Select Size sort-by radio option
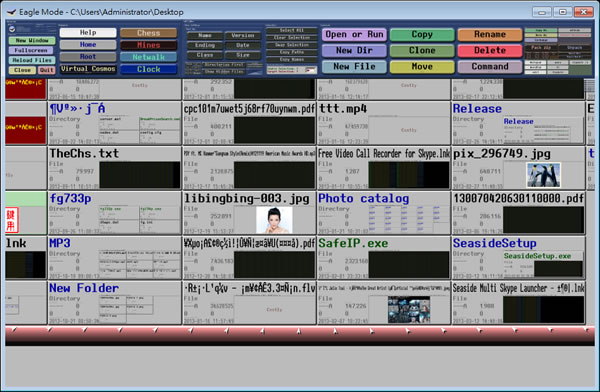 click(243, 55)
